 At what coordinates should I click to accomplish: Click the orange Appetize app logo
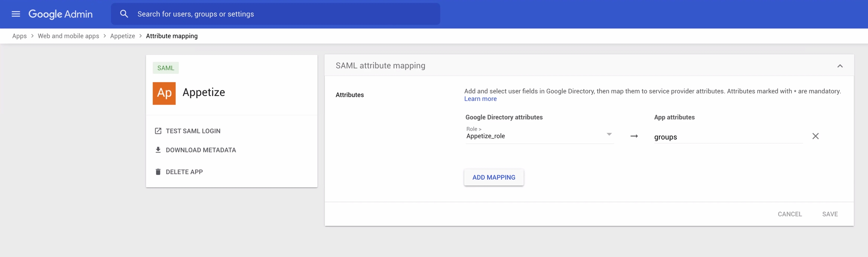pyautogui.click(x=164, y=93)
